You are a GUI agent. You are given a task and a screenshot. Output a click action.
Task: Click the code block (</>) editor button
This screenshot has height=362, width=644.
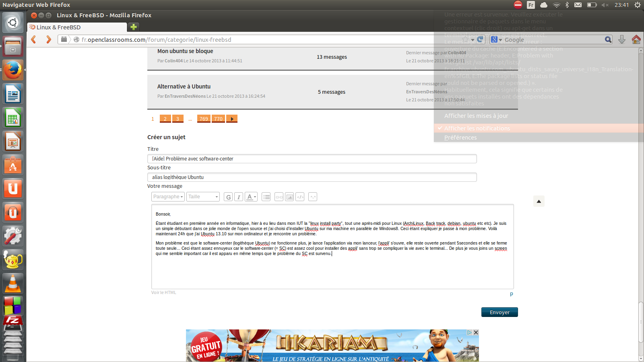point(300,197)
